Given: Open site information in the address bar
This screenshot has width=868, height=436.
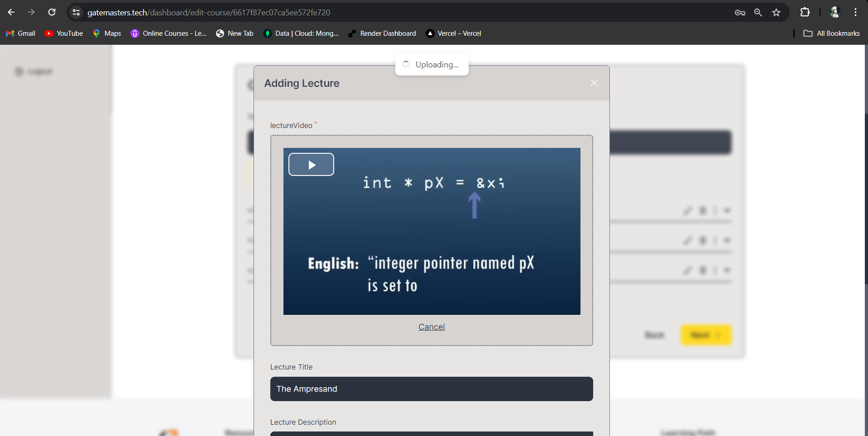Looking at the screenshot, I should [76, 12].
